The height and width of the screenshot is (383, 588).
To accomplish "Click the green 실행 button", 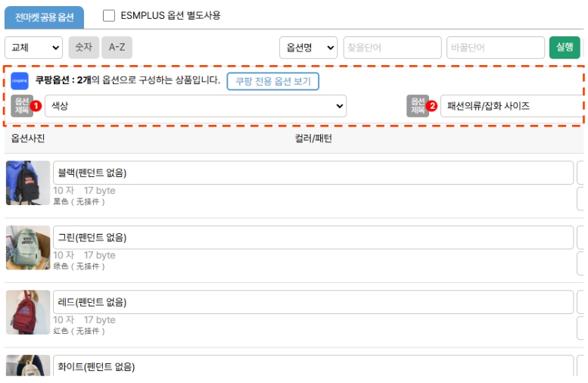I will click(x=565, y=48).
